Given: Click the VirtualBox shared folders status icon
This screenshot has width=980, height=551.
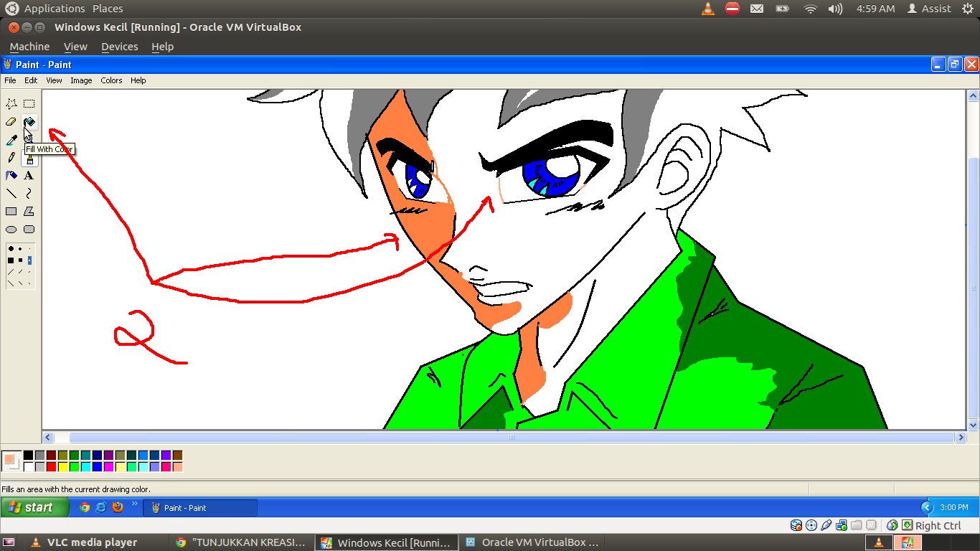Looking at the screenshot, I should 857,525.
